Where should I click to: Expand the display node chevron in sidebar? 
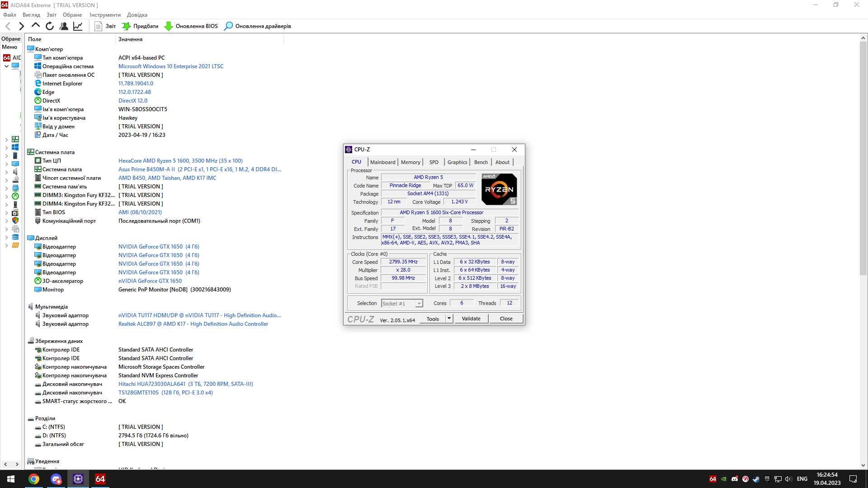coord(6,164)
